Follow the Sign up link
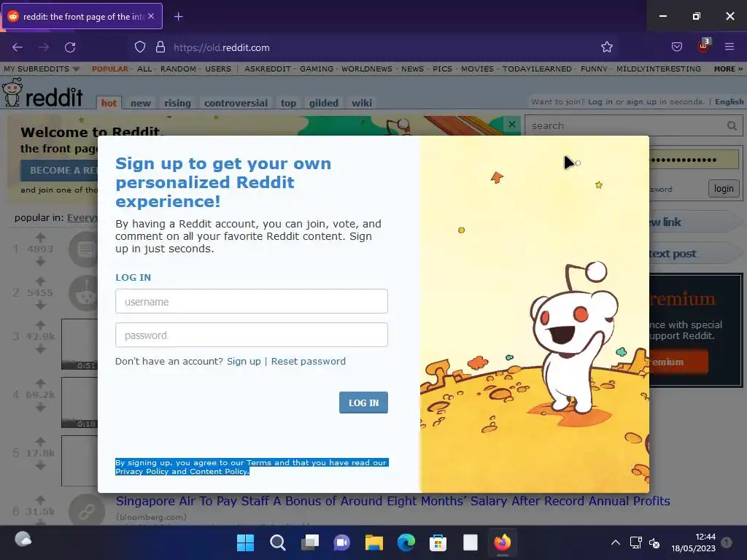This screenshot has width=747, height=560. [244, 362]
